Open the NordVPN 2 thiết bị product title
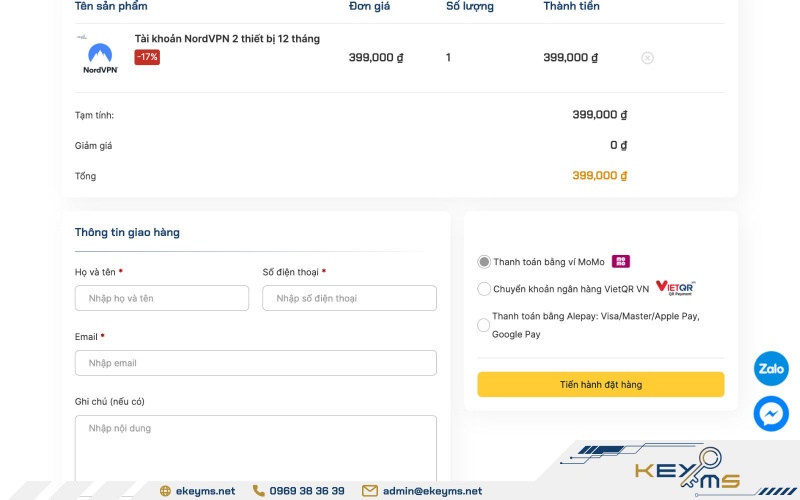 coord(227,39)
